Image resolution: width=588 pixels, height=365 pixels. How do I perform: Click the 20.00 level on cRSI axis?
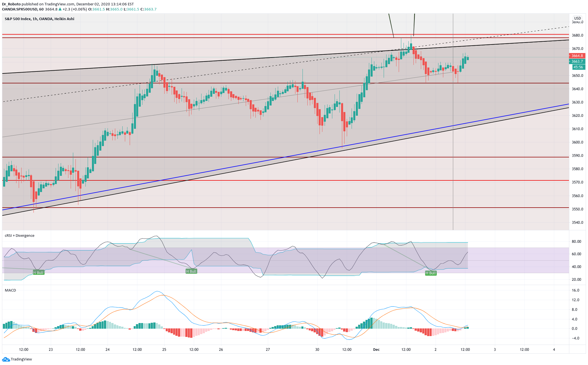(576, 280)
